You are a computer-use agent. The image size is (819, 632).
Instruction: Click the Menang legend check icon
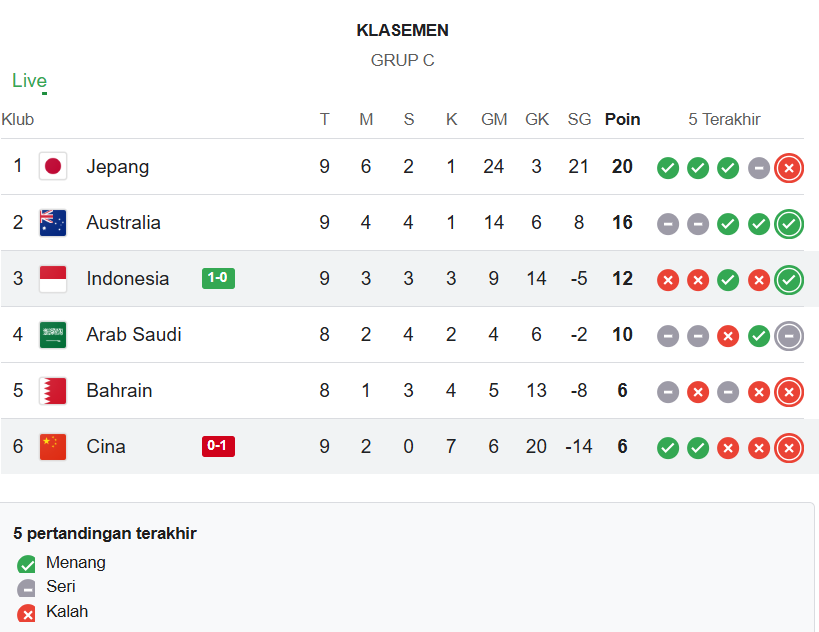[27, 564]
